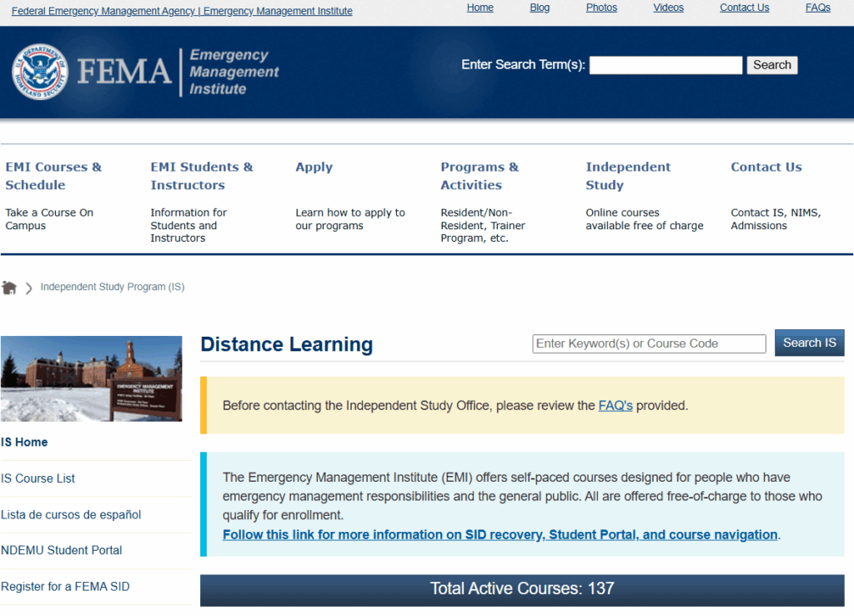Open Programs & Activities menu

pos(480,176)
